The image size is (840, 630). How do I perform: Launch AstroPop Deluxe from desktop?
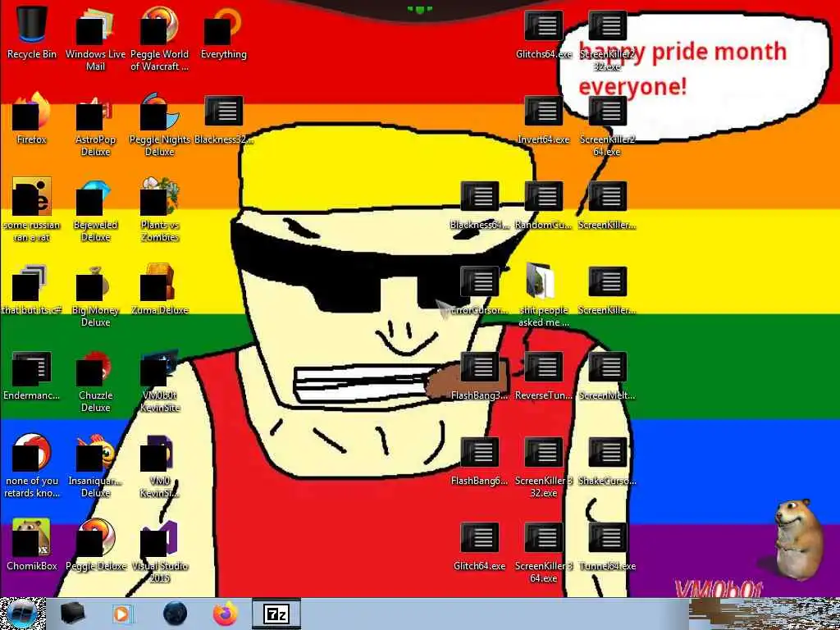point(95,125)
